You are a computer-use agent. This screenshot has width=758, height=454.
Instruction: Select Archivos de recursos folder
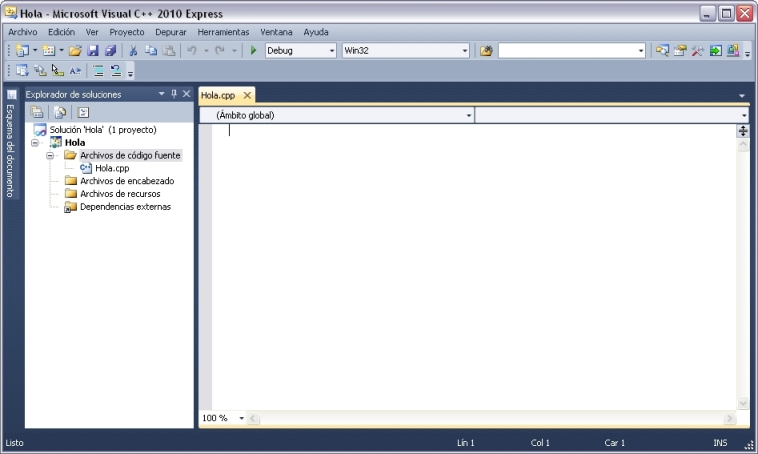click(x=120, y=194)
